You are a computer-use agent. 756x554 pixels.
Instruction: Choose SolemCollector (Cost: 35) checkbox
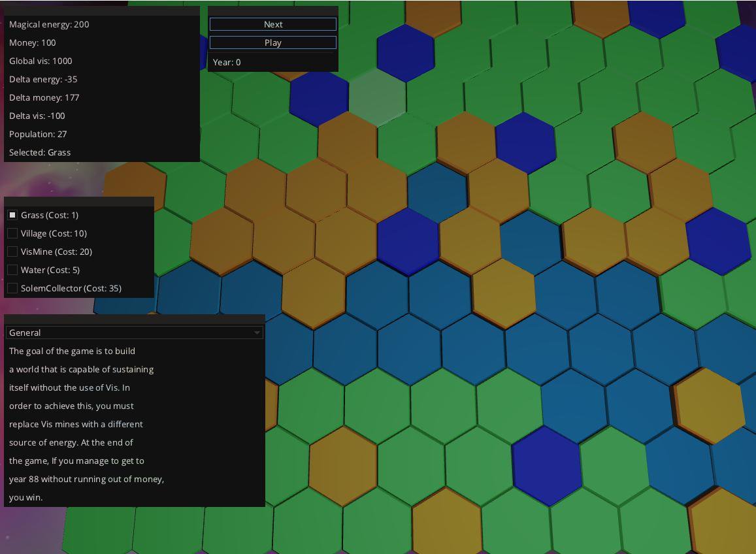pos(12,288)
